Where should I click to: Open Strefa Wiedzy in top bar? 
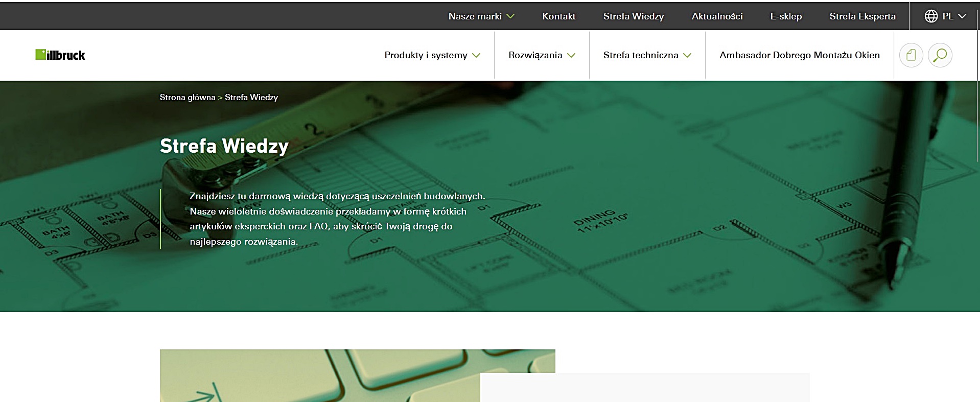click(x=633, y=16)
